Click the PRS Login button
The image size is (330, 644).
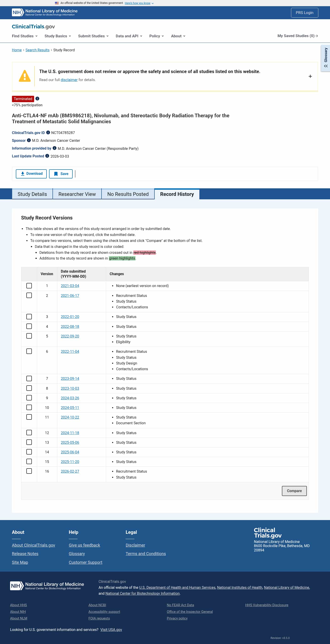(x=305, y=13)
